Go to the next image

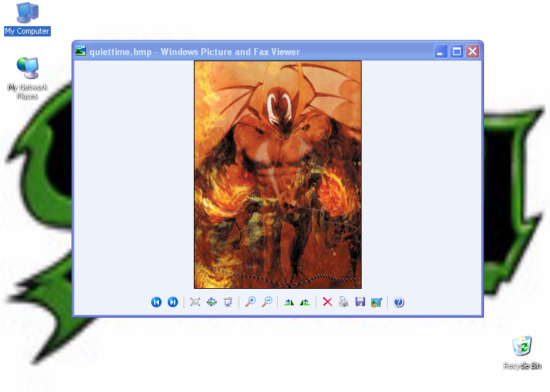tap(173, 302)
